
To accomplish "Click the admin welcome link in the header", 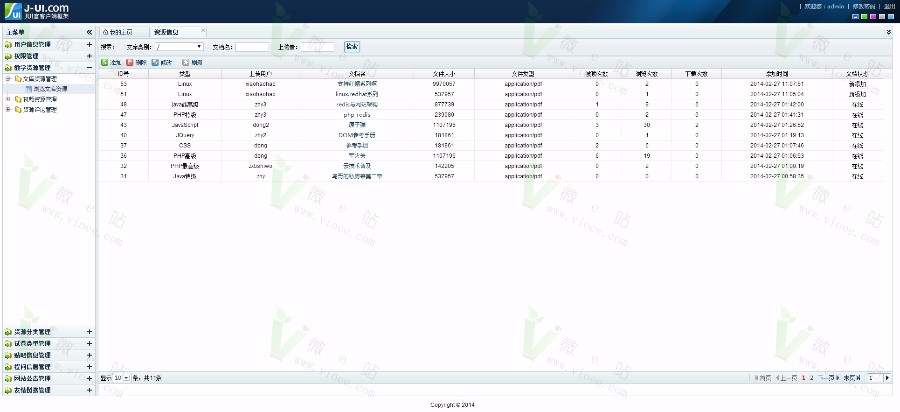I will [824, 6].
